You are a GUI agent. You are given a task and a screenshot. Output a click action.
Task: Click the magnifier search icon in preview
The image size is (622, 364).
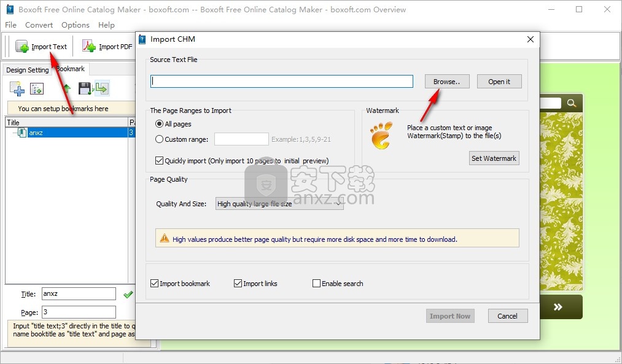571,103
